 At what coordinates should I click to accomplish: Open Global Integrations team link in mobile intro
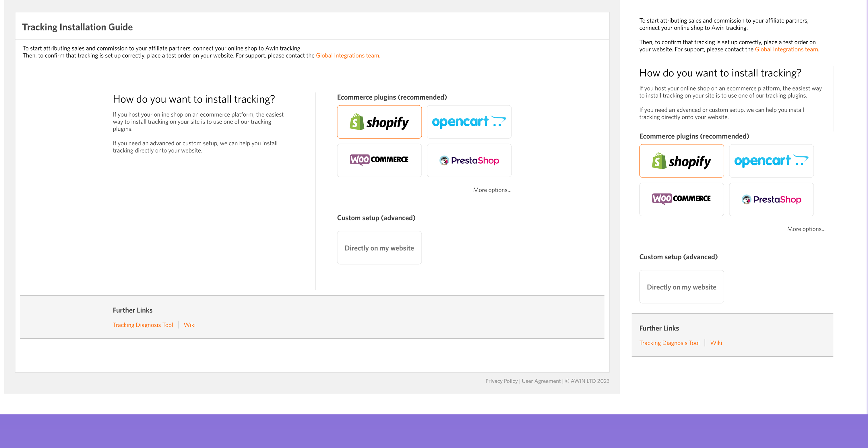pyautogui.click(x=786, y=49)
